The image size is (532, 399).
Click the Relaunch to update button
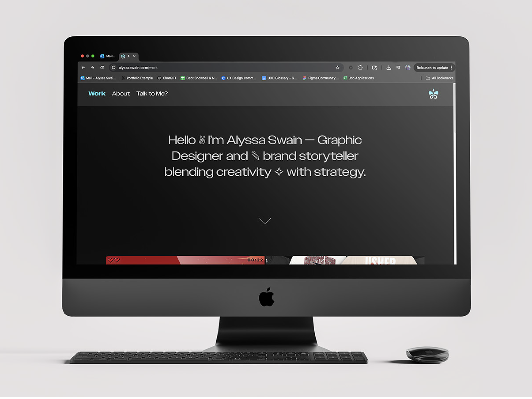(432, 68)
